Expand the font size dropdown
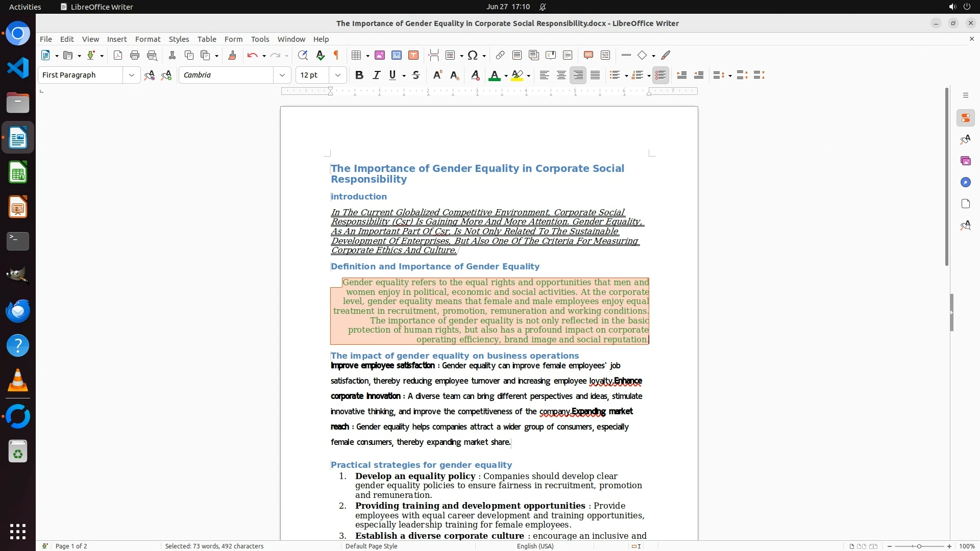980x551 pixels. [x=337, y=75]
